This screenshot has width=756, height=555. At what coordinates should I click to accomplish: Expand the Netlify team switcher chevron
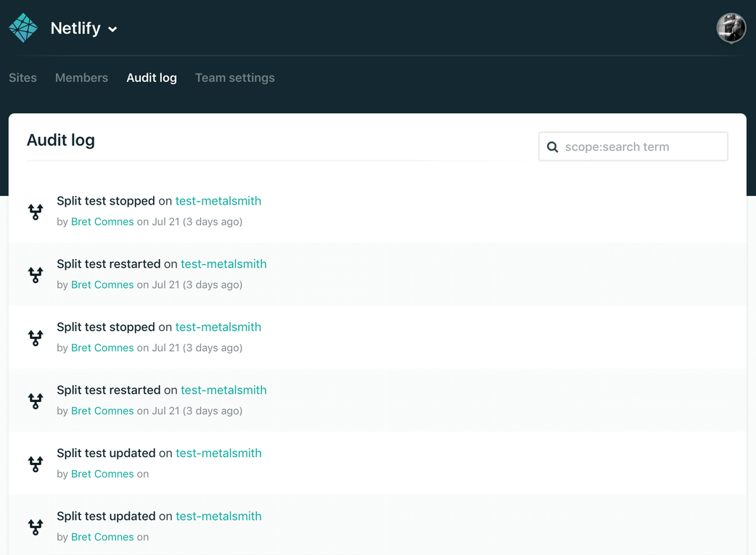[x=112, y=30]
